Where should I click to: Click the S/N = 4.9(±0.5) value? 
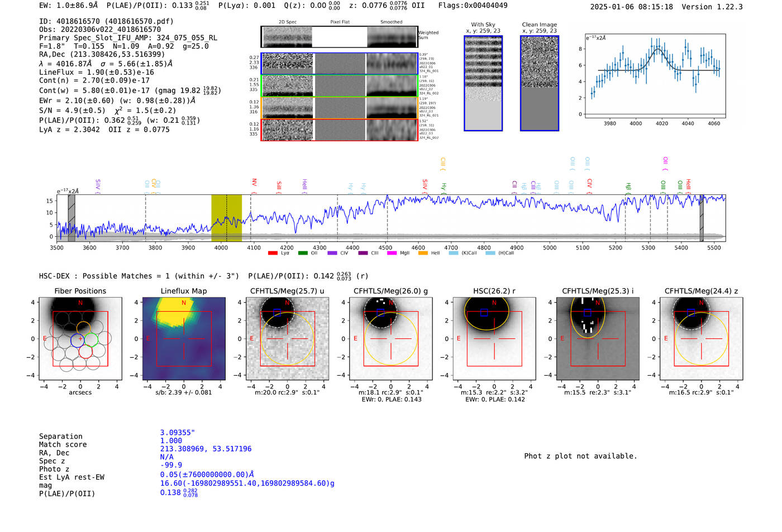point(72,111)
